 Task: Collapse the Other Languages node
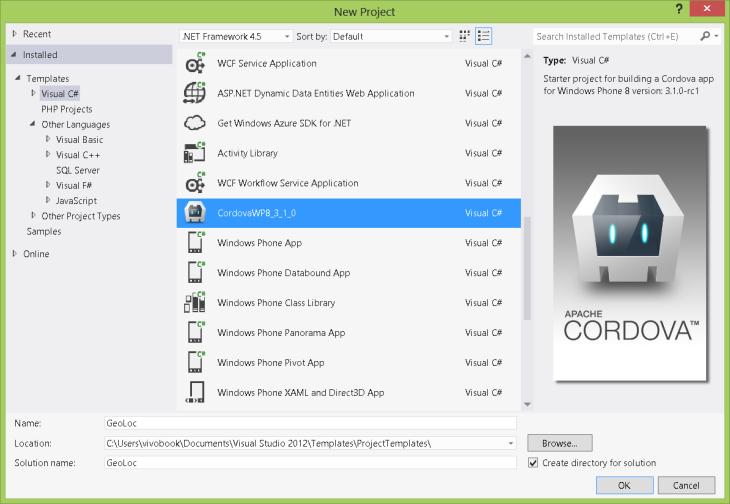click(x=33, y=124)
